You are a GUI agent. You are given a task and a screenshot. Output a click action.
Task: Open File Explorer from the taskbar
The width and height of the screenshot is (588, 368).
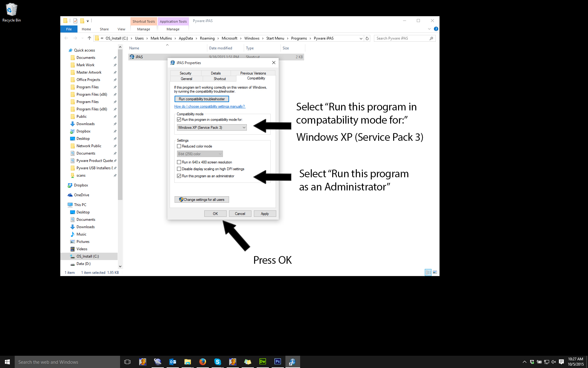pyautogui.click(x=188, y=362)
